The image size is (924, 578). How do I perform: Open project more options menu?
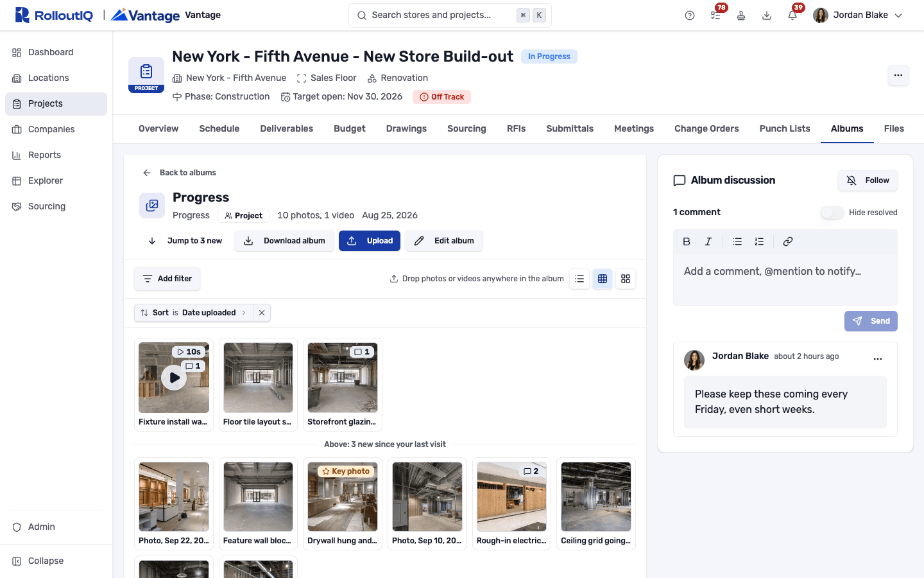[x=898, y=75]
